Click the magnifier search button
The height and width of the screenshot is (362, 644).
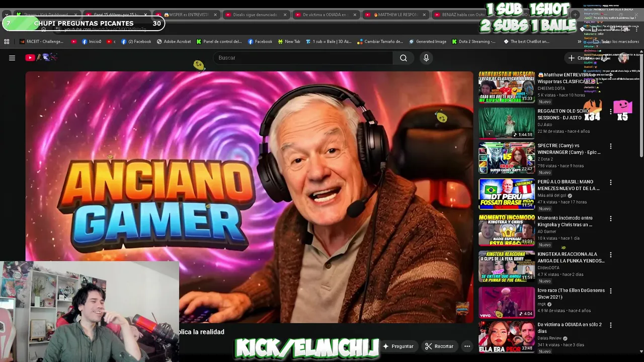click(404, 58)
